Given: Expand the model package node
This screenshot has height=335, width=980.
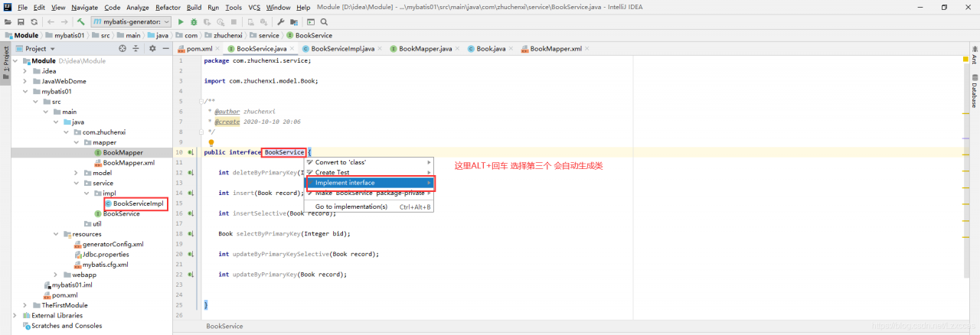Looking at the screenshot, I should (76, 173).
